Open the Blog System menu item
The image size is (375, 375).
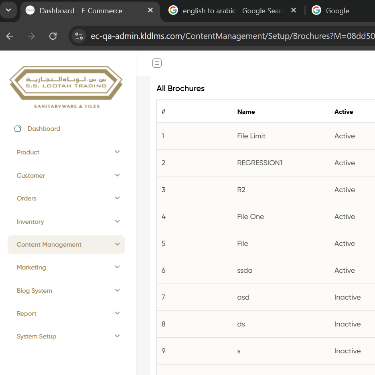pyautogui.click(x=34, y=291)
